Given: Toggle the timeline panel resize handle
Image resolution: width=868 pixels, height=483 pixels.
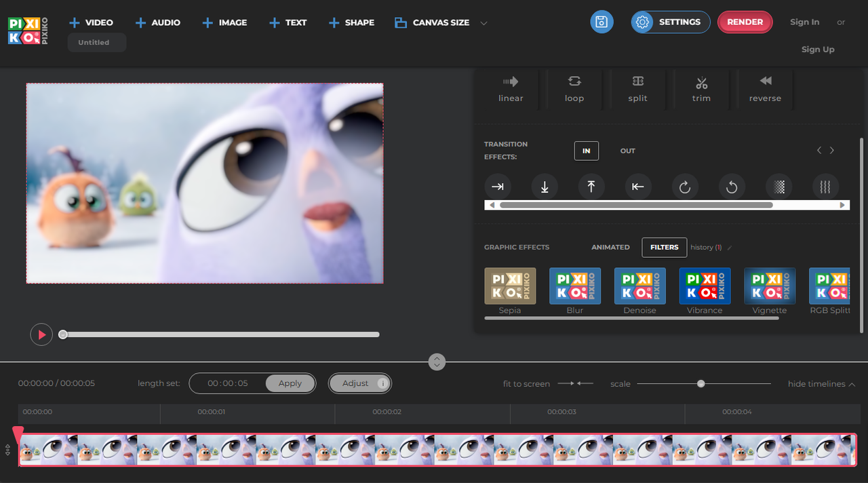Looking at the screenshot, I should [x=437, y=362].
